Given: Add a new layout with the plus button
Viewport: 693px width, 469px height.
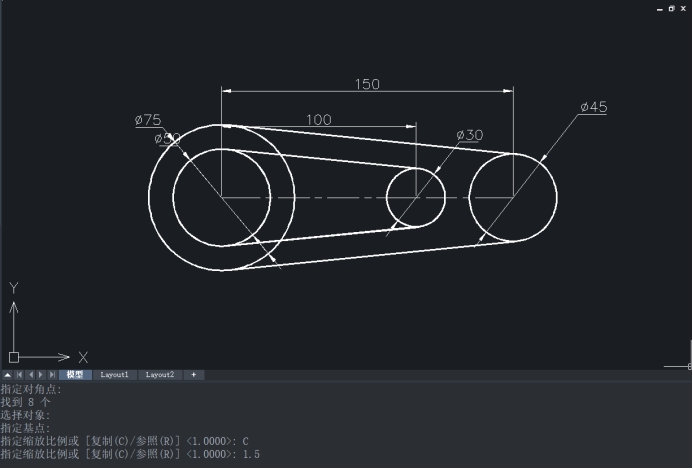Looking at the screenshot, I should 193,375.
